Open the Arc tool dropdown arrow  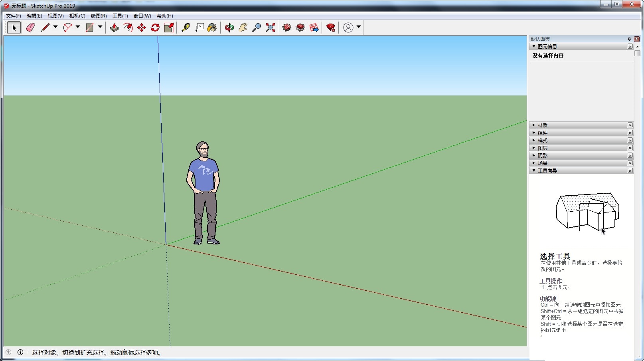[x=77, y=27]
